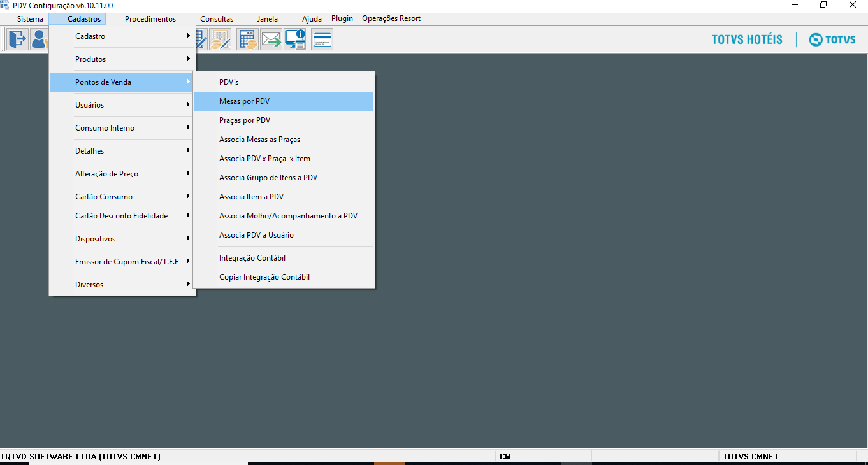Open the Ajuda menu
The width and height of the screenshot is (868, 465).
click(x=312, y=19)
